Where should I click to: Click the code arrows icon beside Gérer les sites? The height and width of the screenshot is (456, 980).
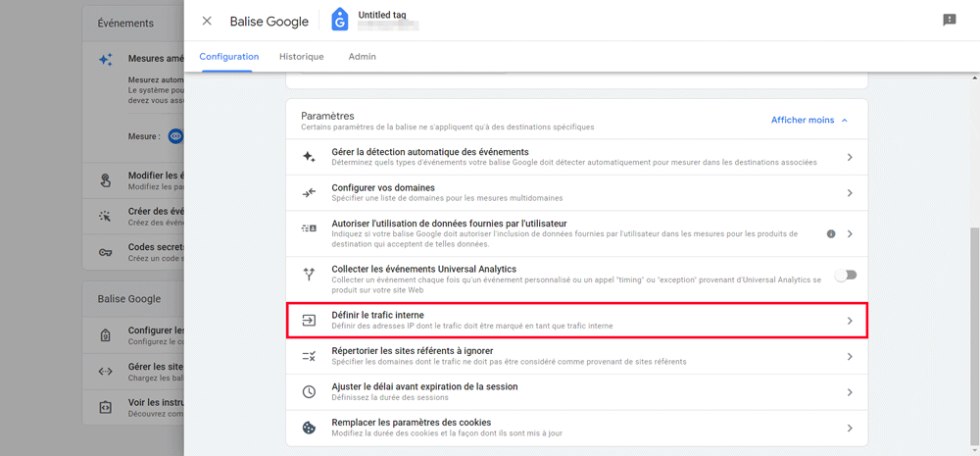click(106, 371)
